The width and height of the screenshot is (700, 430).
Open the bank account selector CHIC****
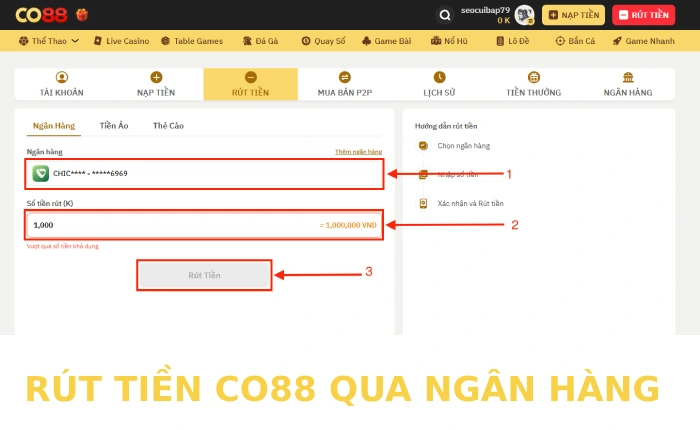pos(204,174)
